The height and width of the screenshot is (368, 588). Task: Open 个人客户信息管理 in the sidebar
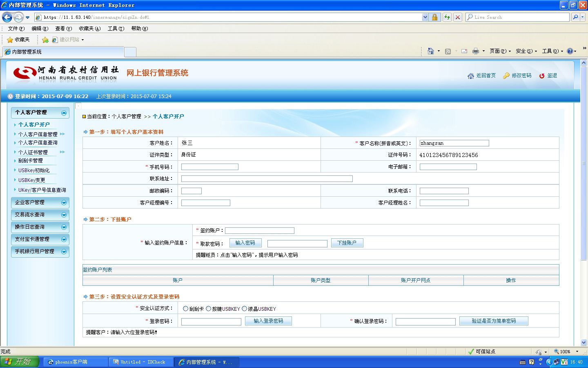pos(38,134)
